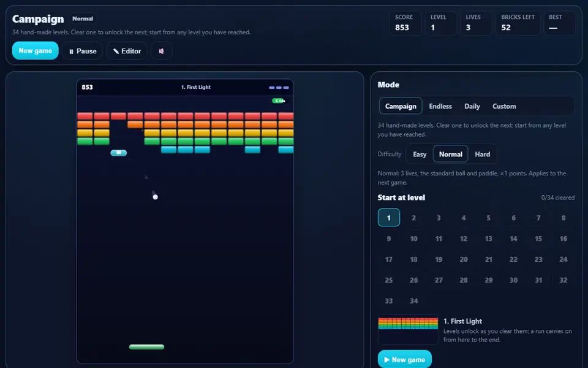Select level 1 in Start at level
Viewport: 588px width, 368px height.
pyautogui.click(x=388, y=217)
